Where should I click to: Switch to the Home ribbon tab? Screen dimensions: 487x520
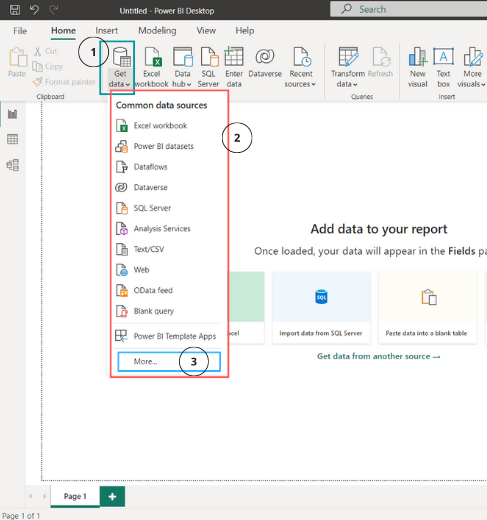(x=63, y=31)
